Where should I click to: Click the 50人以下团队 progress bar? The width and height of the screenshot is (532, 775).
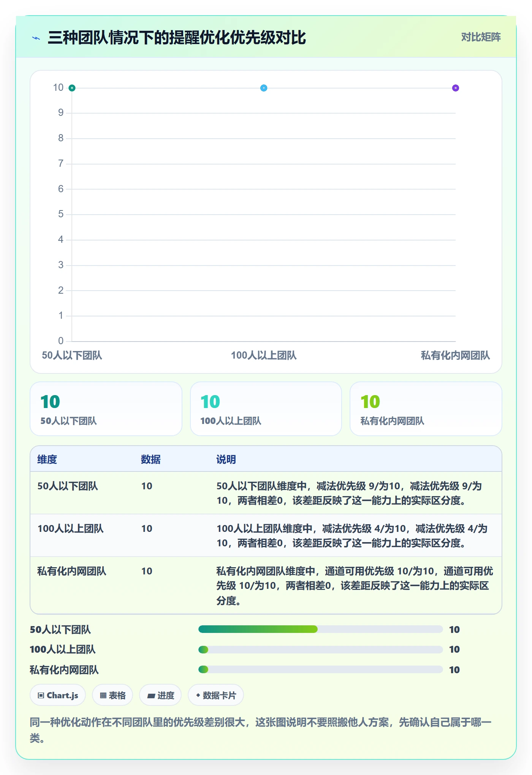tap(321, 629)
